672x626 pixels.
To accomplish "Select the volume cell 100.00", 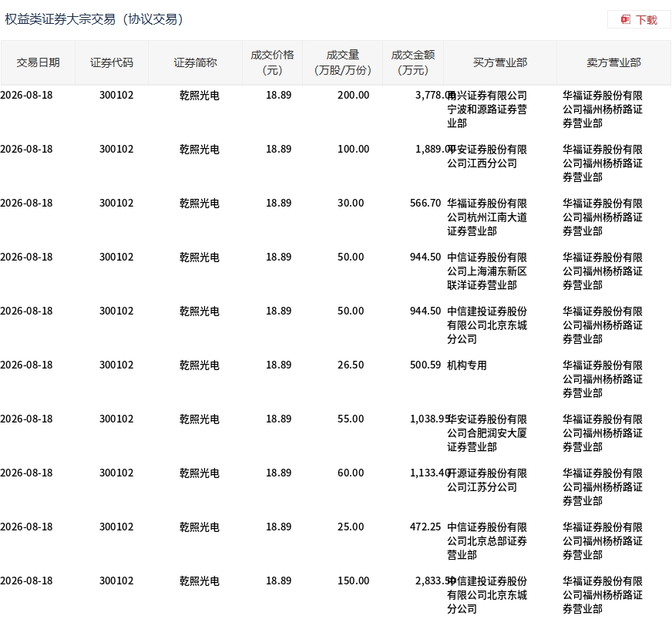I will [353, 150].
